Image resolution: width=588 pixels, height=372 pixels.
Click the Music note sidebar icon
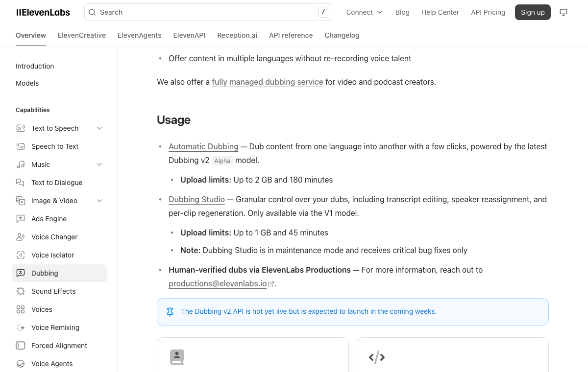point(21,164)
